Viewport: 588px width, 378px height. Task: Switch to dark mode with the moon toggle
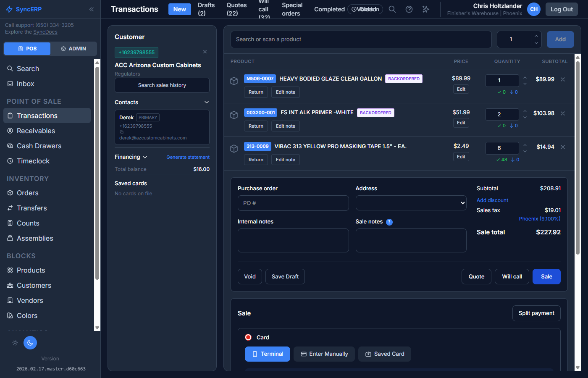pyautogui.click(x=30, y=343)
